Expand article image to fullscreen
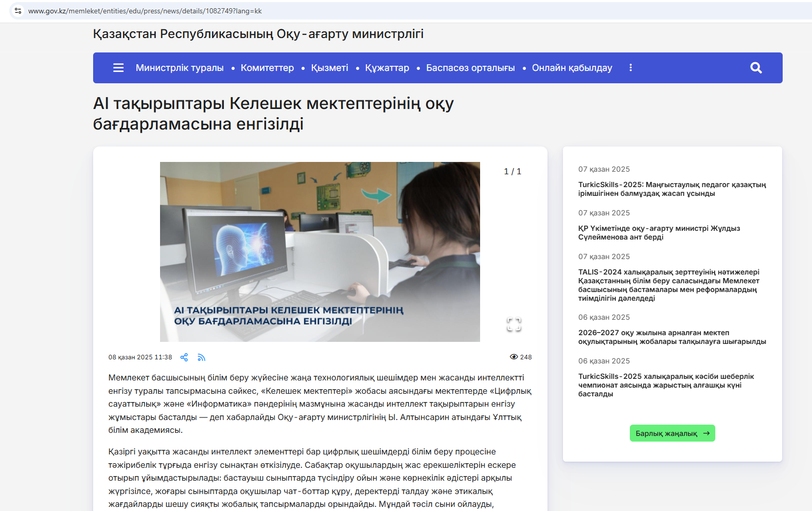Viewport: 812px width, 511px height. [x=514, y=324]
